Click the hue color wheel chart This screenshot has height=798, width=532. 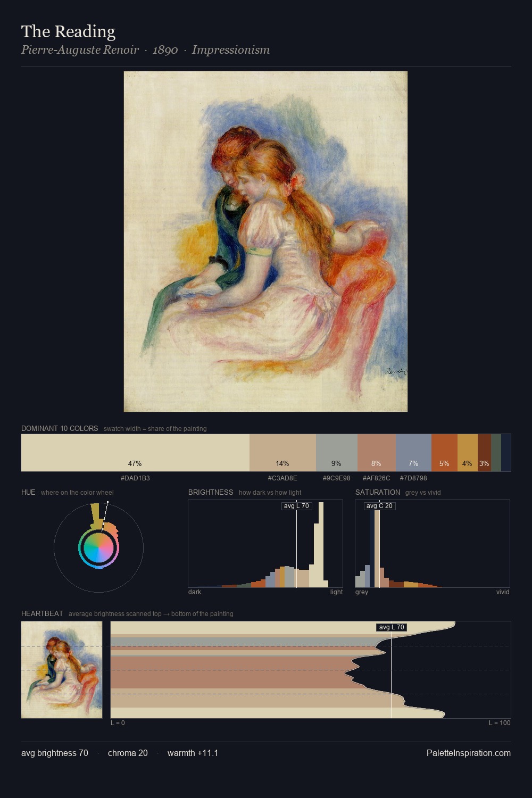pos(98,547)
